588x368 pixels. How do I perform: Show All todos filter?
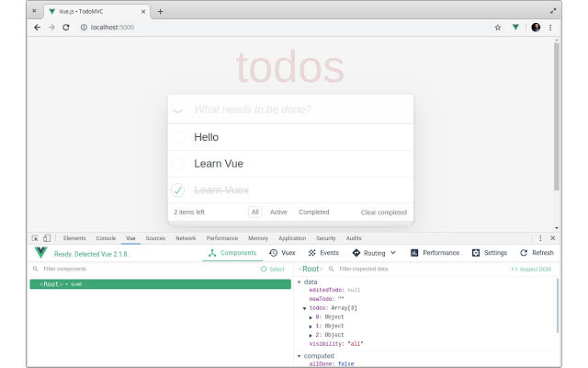click(x=255, y=213)
